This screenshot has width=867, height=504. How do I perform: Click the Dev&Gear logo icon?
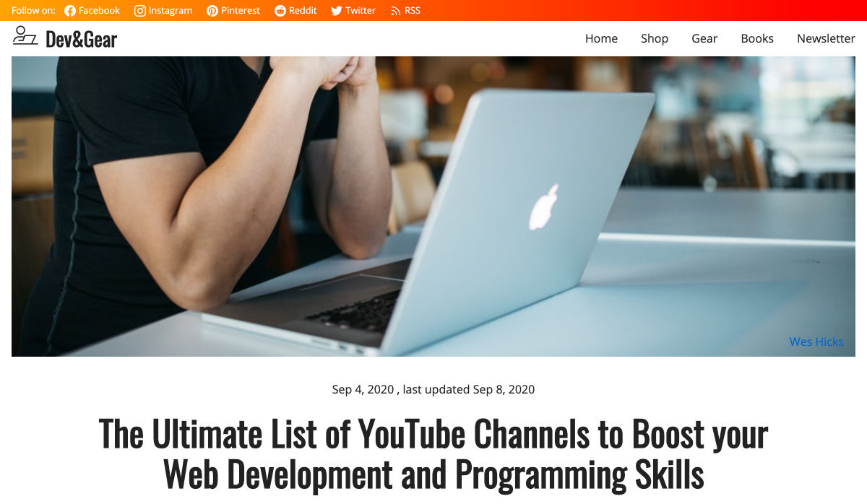(x=25, y=35)
